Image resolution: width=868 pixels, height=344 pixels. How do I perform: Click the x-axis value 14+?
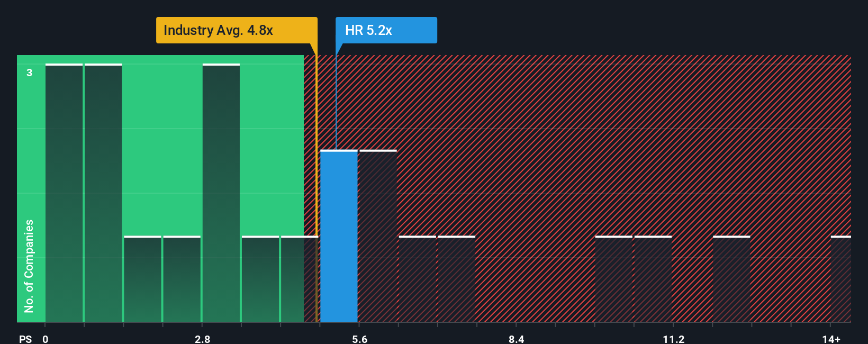coord(831,339)
